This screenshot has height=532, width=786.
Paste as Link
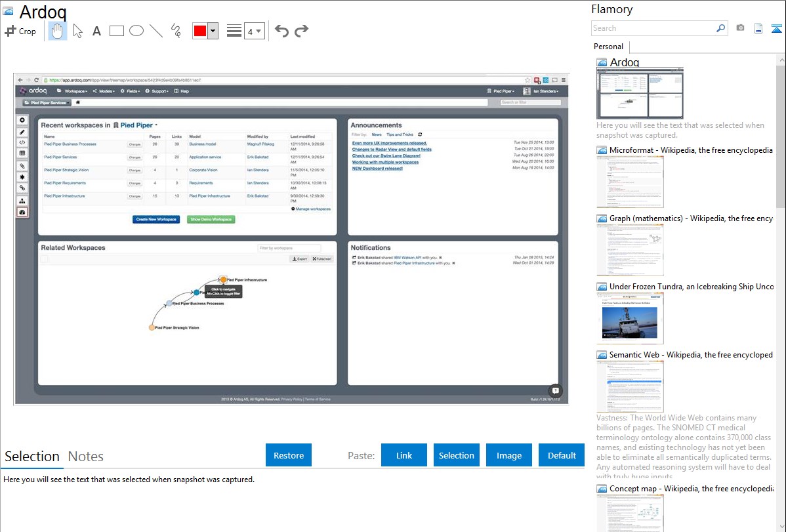pos(404,455)
